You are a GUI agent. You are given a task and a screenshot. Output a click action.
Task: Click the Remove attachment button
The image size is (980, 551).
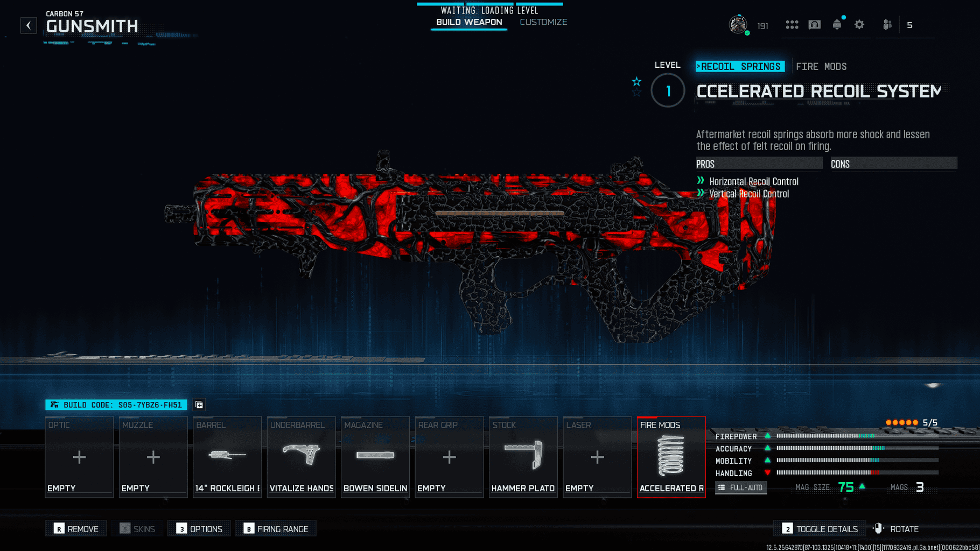pyautogui.click(x=76, y=529)
